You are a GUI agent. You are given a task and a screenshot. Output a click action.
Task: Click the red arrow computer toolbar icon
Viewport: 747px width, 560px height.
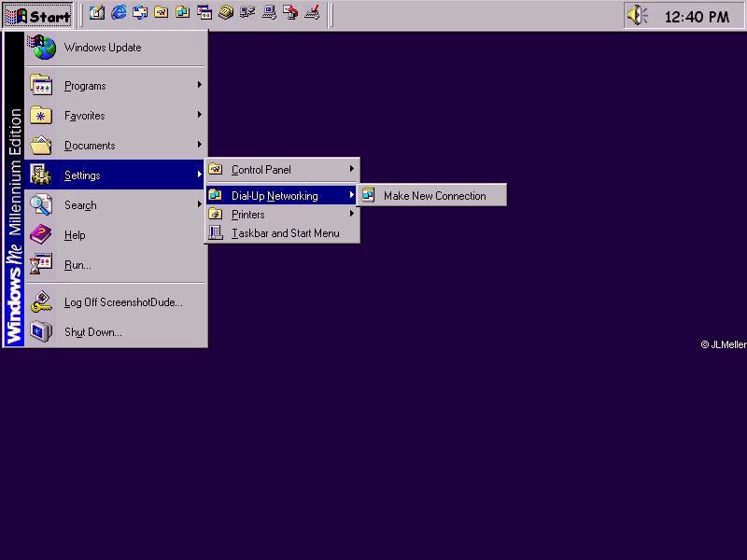click(290, 13)
